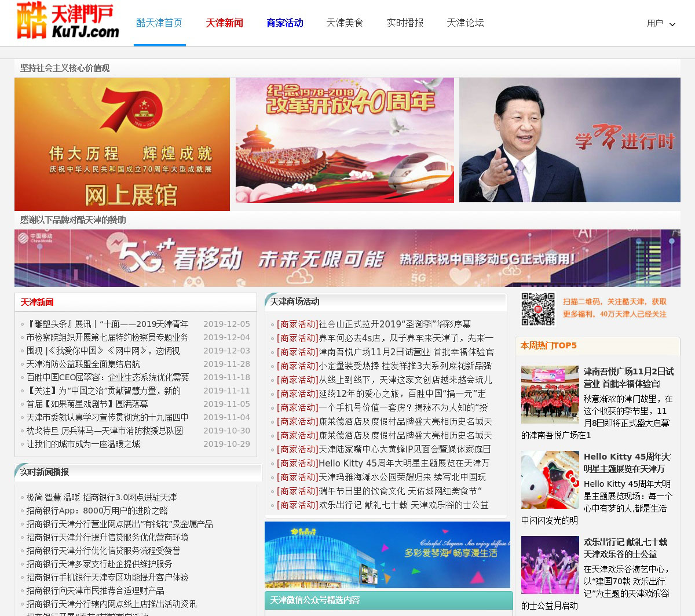Open [商家活动]津南吾悦广场11月2日试营业 list item
The image size is (695, 616).
[x=385, y=352]
